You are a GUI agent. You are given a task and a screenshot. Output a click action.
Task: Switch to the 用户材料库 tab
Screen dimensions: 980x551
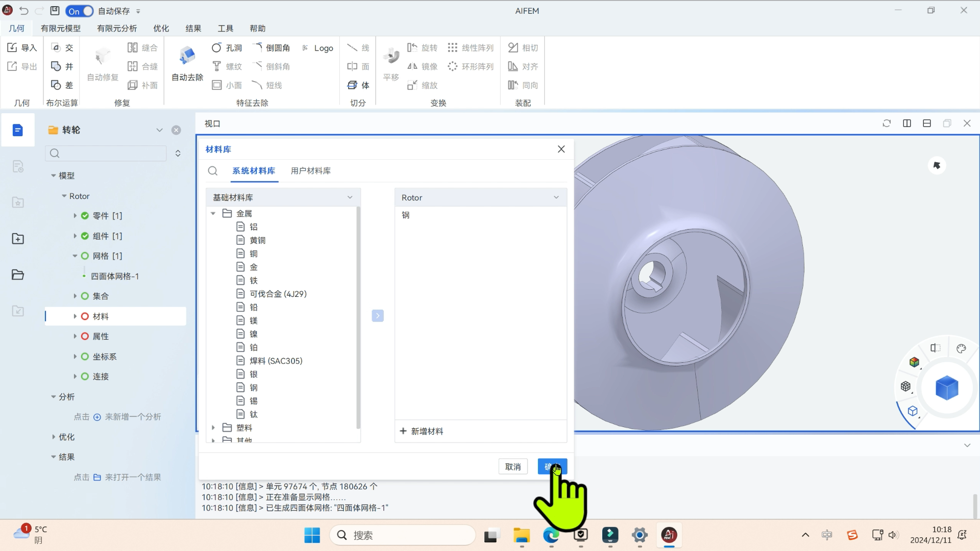coord(310,171)
